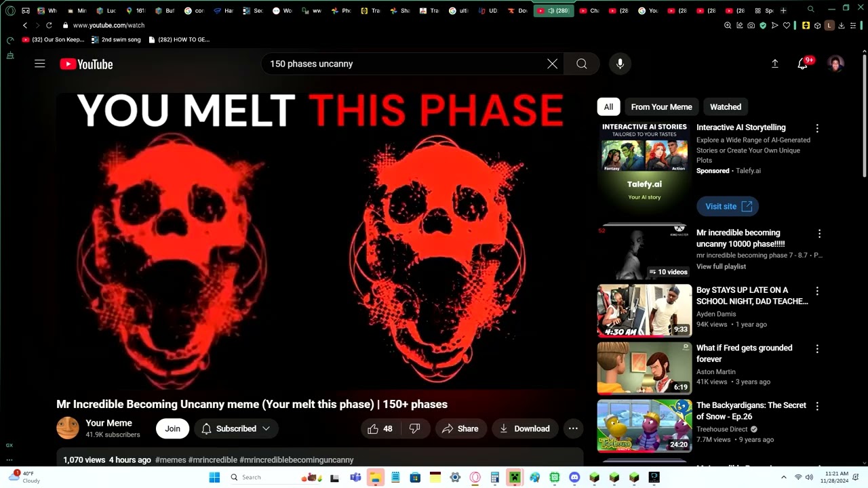This screenshot has height=488, width=868.
Task: Take a snapshot with the browser camera icon
Action: pos(751,25)
